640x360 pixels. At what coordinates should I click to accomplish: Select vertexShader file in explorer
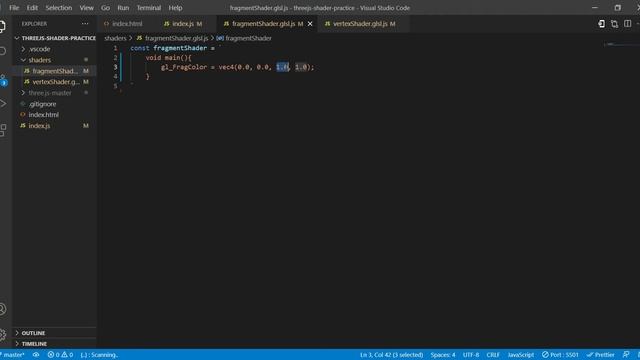[x=55, y=82]
